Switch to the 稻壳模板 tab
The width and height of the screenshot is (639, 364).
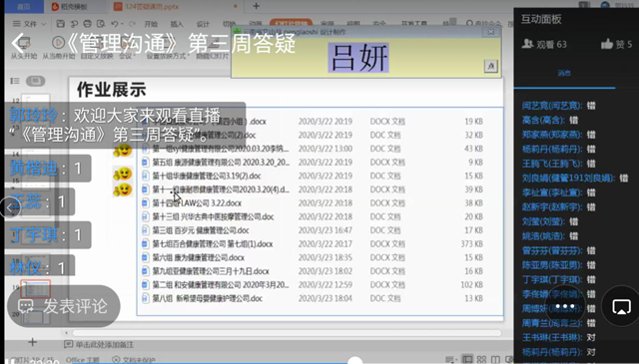70,6
